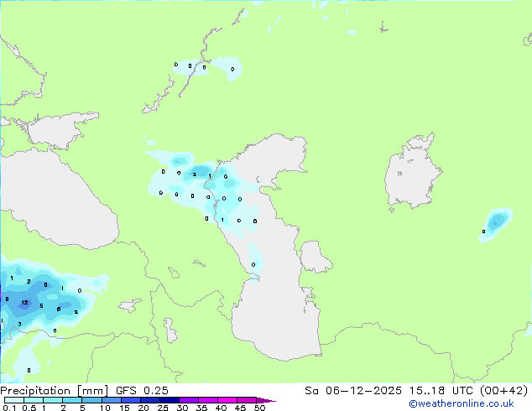Click the "Precipitation [mm]" title text
The image size is (532, 411).
(x=54, y=391)
